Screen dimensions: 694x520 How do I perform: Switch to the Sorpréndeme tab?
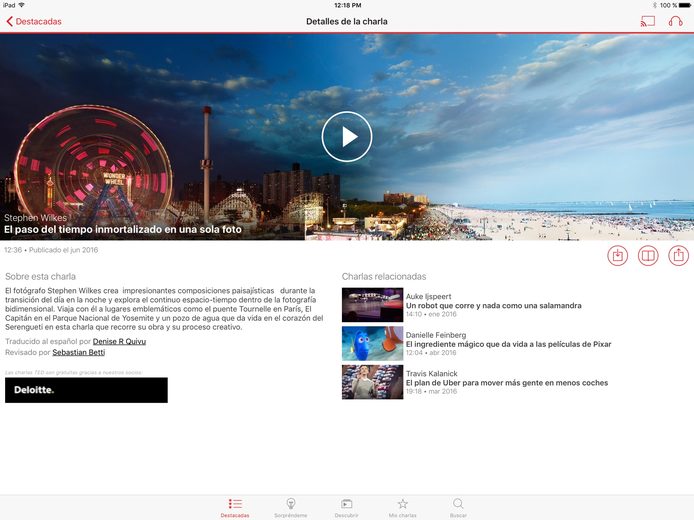(x=291, y=508)
